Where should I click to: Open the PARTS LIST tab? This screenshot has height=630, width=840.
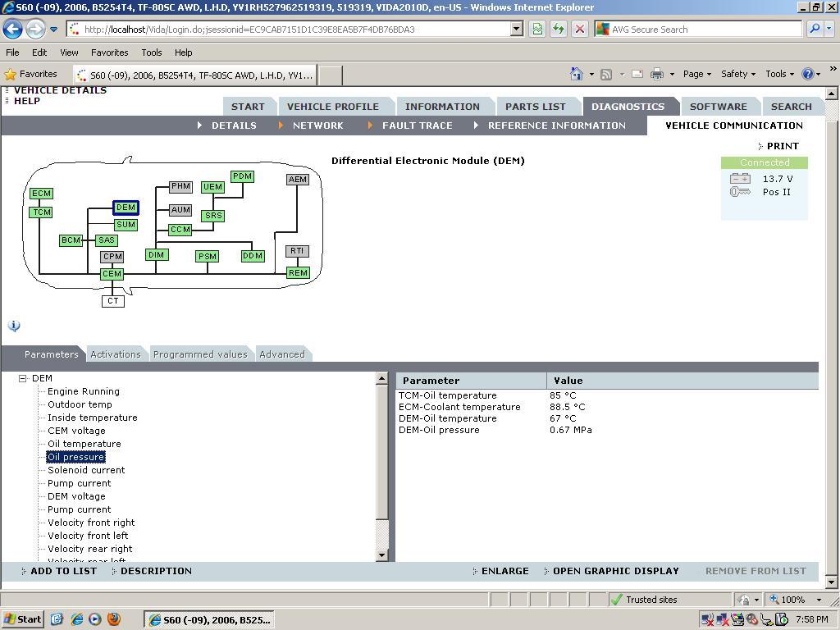tap(535, 107)
